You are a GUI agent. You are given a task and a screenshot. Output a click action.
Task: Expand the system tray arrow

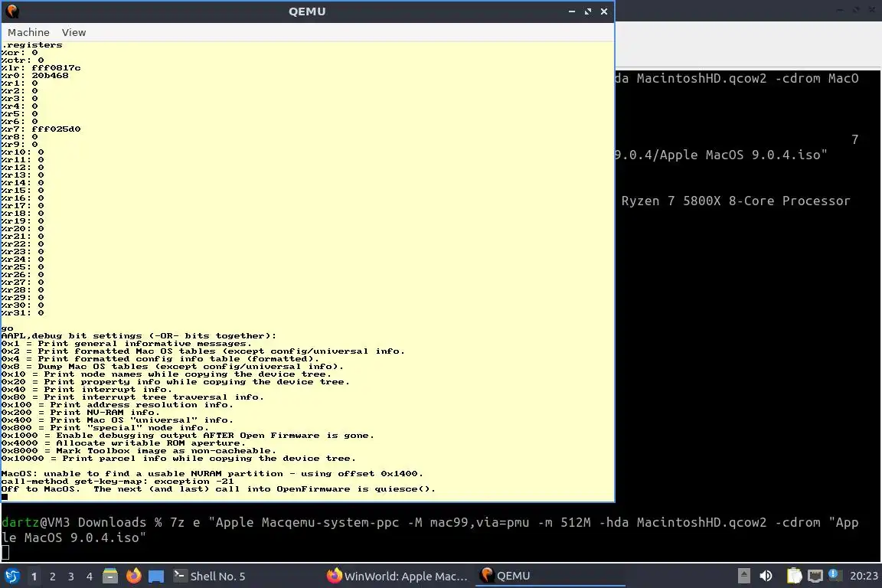pyautogui.click(x=743, y=576)
